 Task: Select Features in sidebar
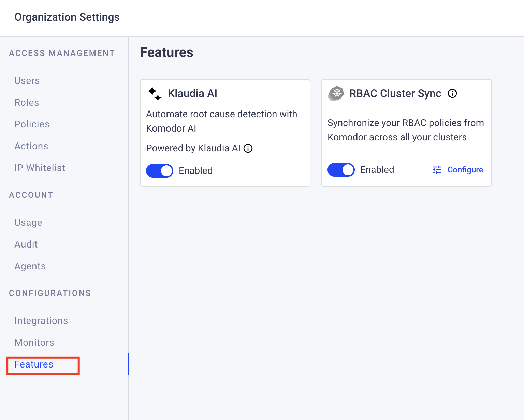(x=34, y=364)
